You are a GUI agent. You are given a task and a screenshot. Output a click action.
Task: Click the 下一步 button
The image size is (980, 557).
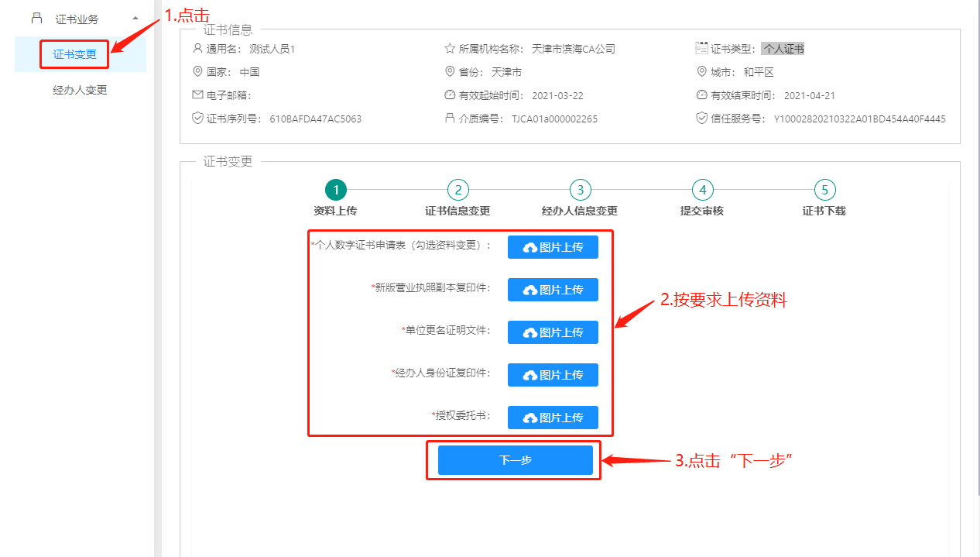click(x=515, y=460)
